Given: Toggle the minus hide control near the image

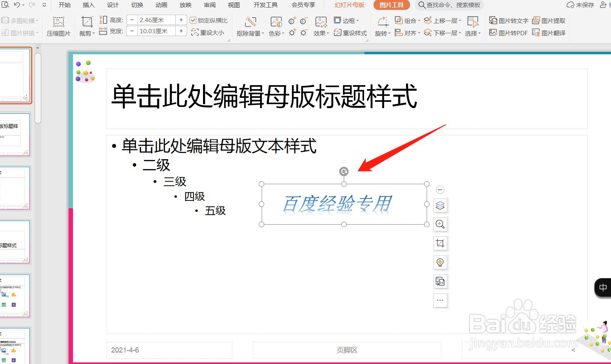Looking at the screenshot, I should [x=440, y=190].
